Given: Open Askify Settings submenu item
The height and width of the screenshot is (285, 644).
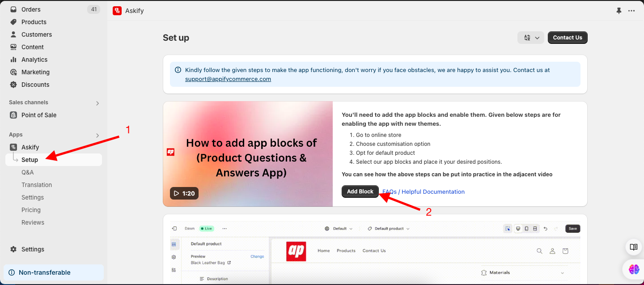Looking at the screenshot, I should [x=33, y=197].
